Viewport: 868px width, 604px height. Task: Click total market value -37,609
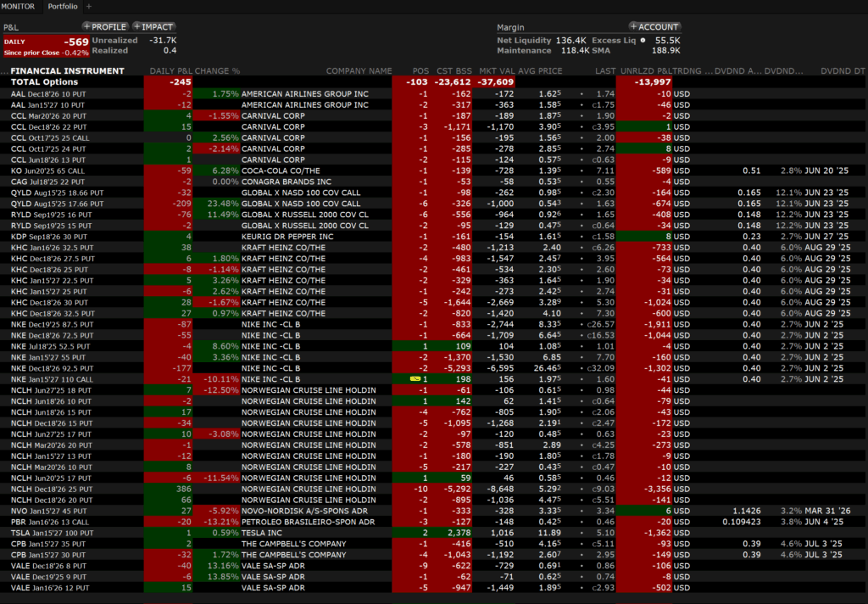pos(497,82)
